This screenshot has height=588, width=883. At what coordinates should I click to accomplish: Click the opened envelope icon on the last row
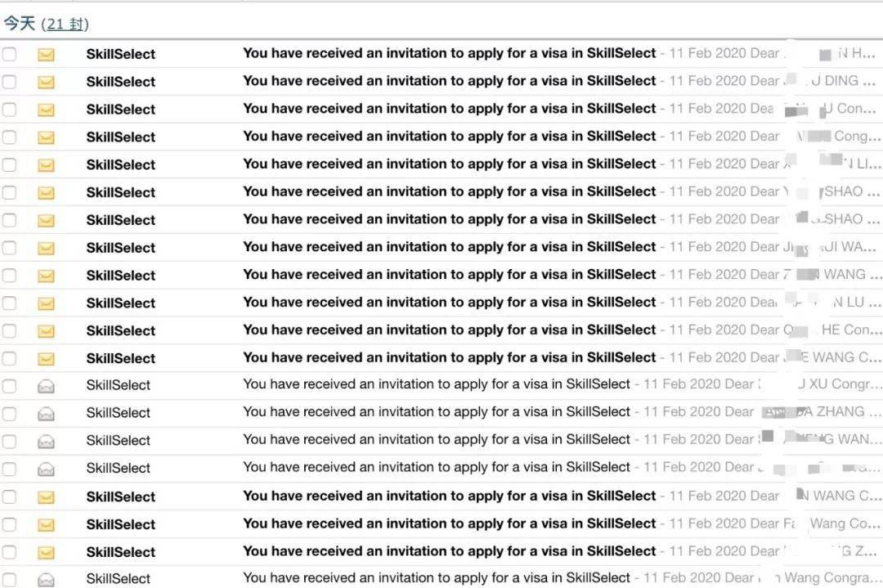46,580
